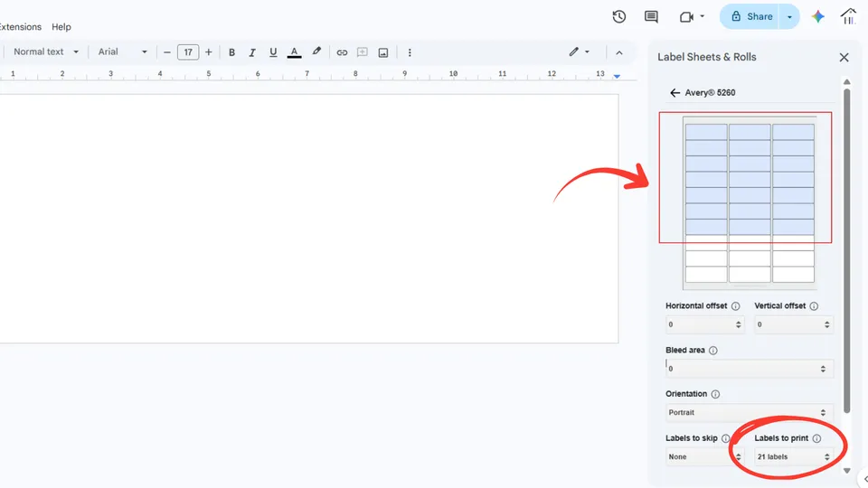Open the Gemini sparkle assistant

[817, 16]
